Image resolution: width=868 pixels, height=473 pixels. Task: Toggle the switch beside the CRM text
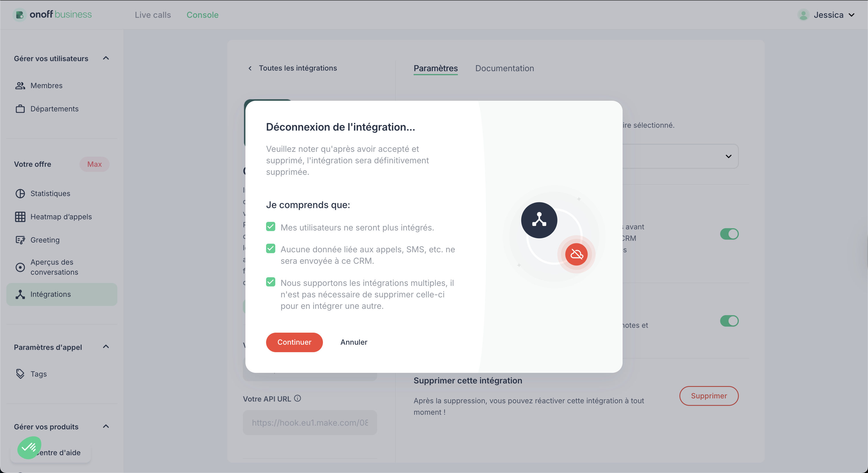point(729,234)
